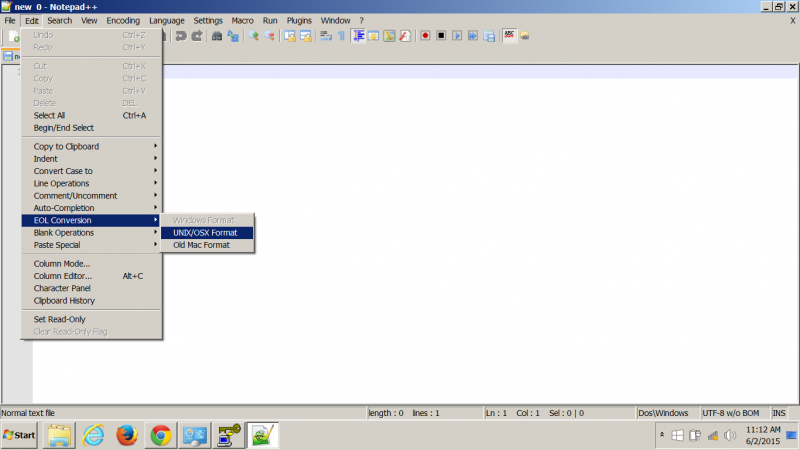Expand the Comment/Uncomment submenu
The width and height of the screenshot is (800, 450).
[x=91, y=195]
